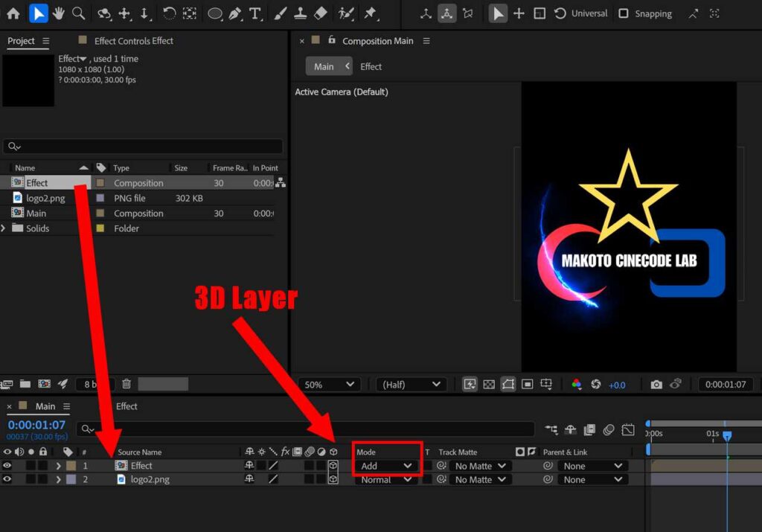Select the Hand tool

[x=58, y=13]
